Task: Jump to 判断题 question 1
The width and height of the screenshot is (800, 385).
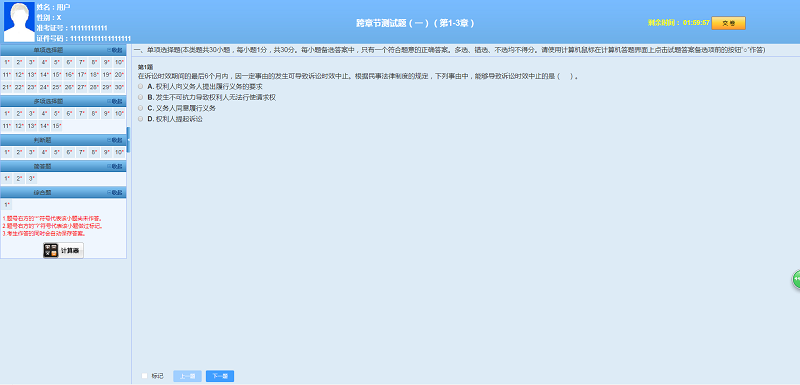Action: (7, 152)
